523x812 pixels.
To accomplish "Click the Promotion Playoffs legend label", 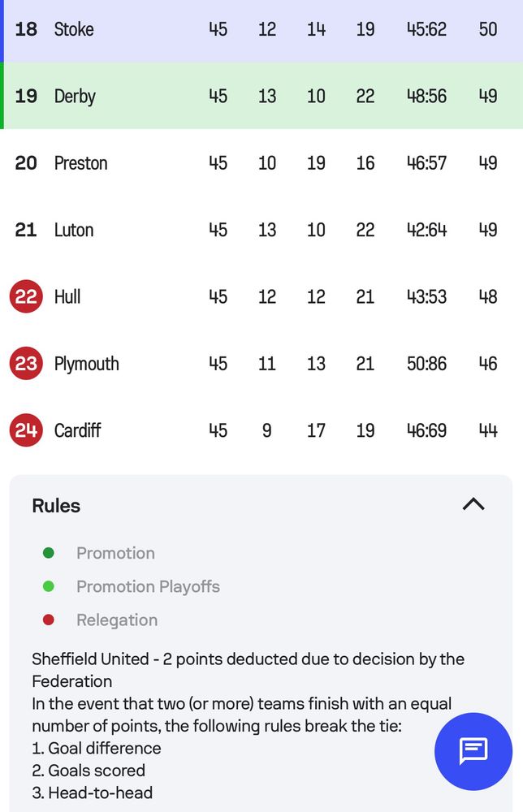I will [148, 586].
